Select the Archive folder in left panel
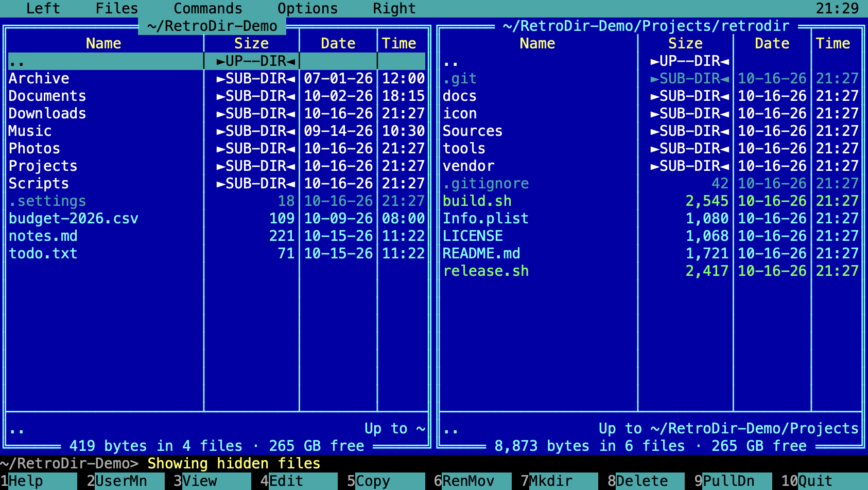 click(x=217, y=79)
